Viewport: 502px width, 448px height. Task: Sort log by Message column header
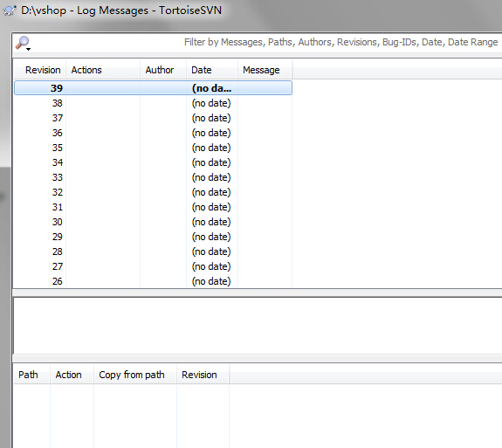click(265, 70)
